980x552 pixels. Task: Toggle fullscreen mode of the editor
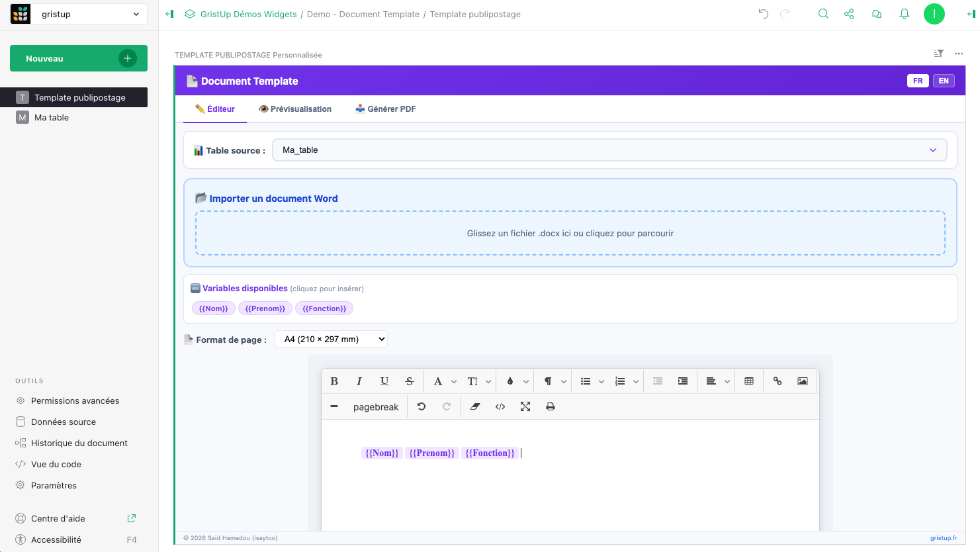pos(525,406)
